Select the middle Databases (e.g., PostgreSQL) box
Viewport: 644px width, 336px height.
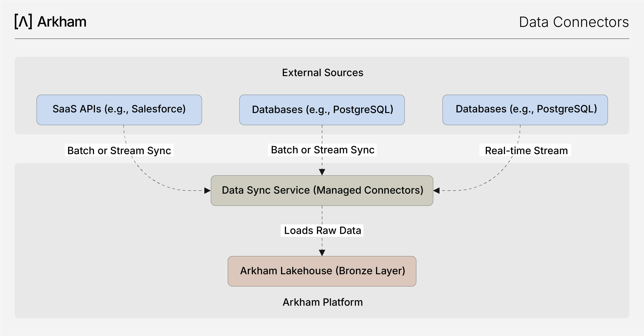pos(322,110)
